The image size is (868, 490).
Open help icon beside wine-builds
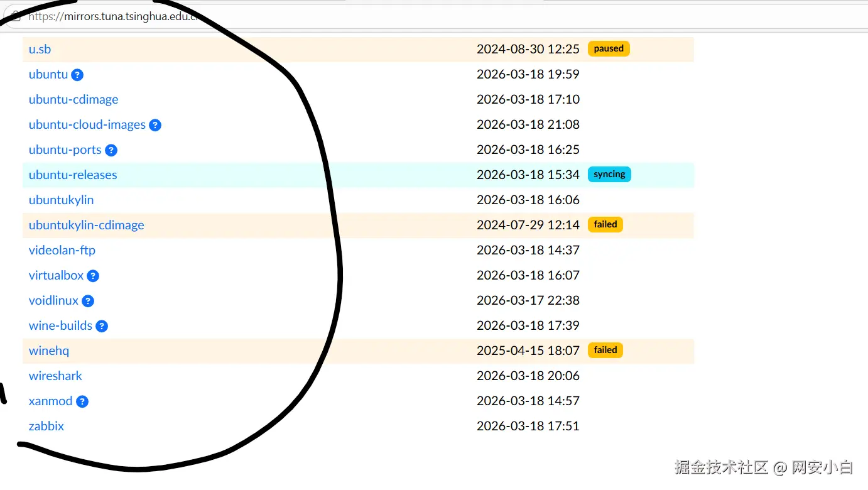pyautogui.click(x=102, y=326)
